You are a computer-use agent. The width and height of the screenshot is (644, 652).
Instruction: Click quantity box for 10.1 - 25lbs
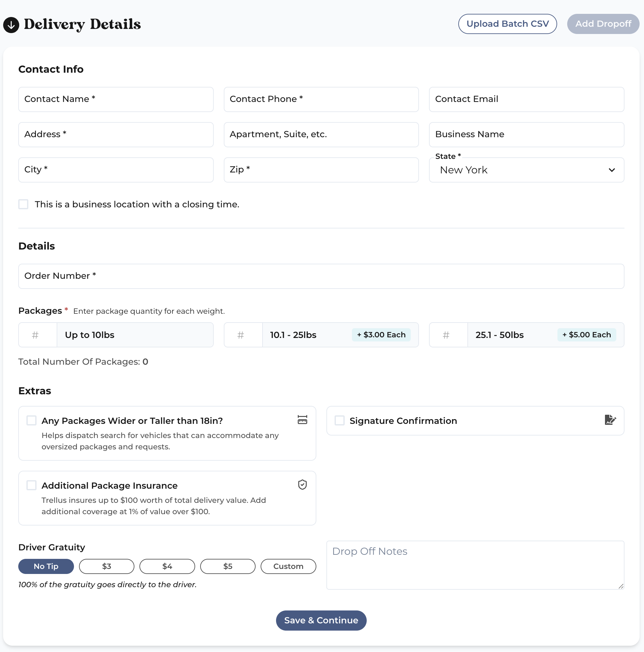pyautogui.click(x=243, y=335)
